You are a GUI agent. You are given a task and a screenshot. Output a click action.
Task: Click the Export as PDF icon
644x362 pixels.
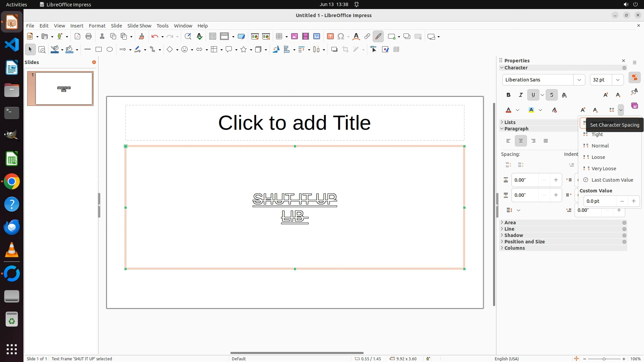77,37
